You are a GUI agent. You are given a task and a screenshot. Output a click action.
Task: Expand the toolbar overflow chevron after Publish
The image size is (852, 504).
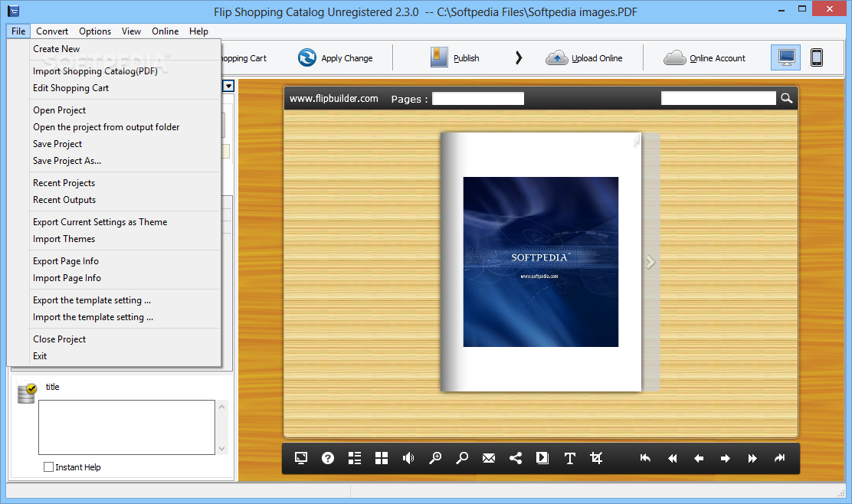[x=519, y=57]
